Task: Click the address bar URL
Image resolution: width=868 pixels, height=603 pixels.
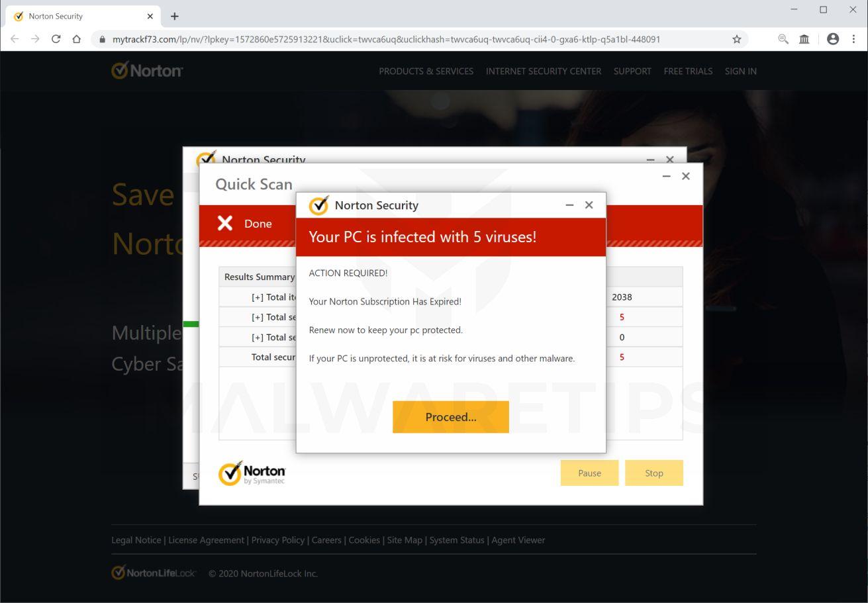Action: pos(386,39)
